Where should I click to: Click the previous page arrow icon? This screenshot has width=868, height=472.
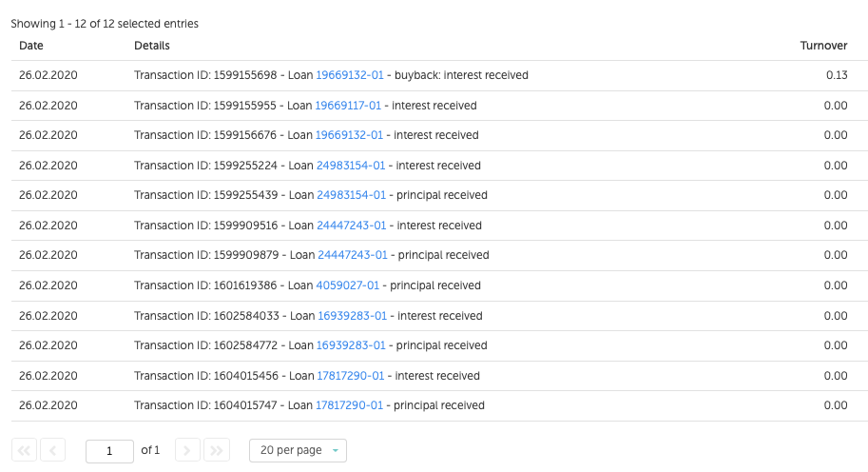pyautogui.click(x=53, y=450)
